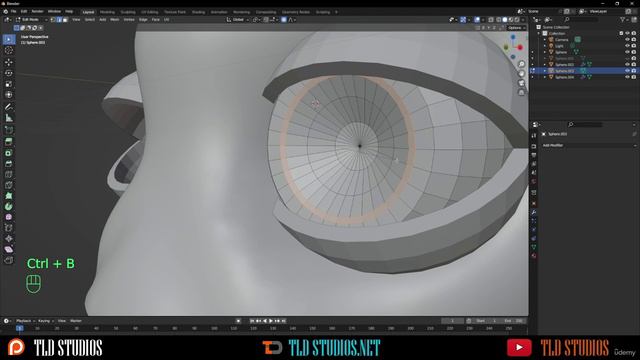640x360 pixels.
Task: Toggle visibility of Sphere.004 in outliner
Action: tap(627, 77)
